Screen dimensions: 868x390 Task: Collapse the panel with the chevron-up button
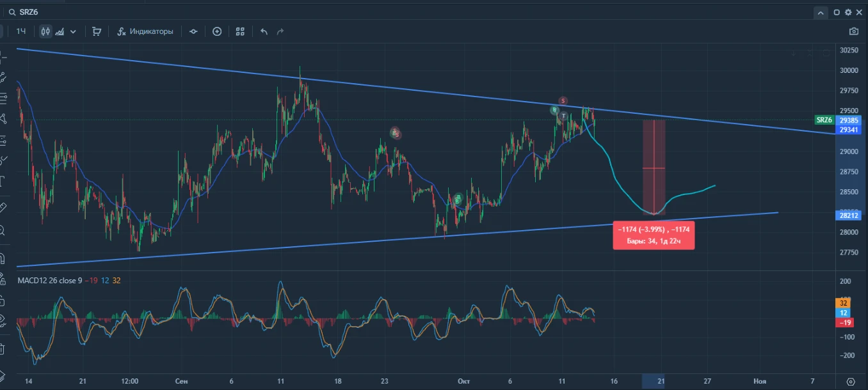[821, 12]
